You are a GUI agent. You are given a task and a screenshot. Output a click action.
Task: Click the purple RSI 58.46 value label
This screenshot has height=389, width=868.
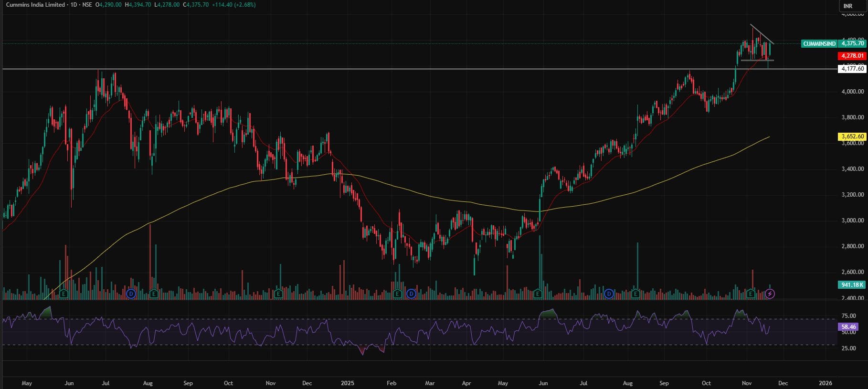(848, 327)
